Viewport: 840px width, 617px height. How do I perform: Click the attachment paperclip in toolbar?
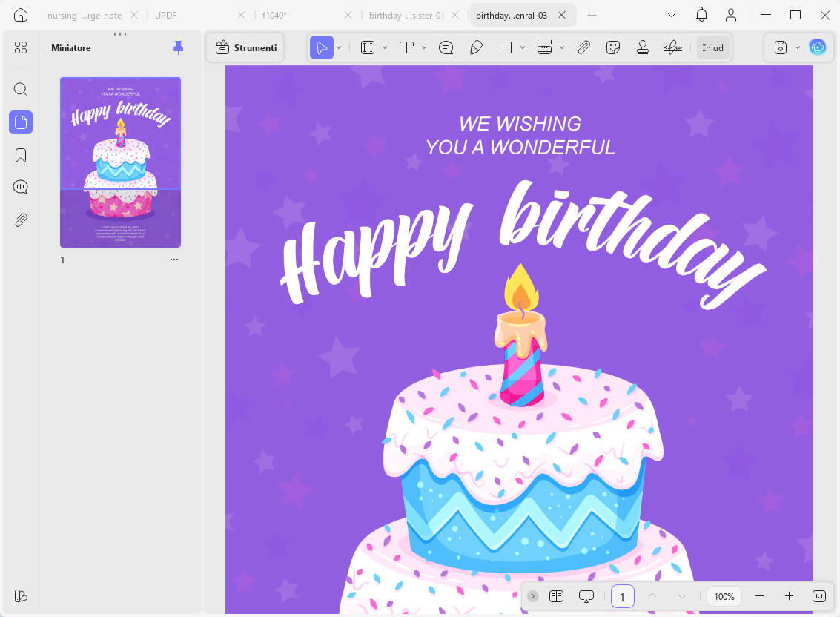[x=584, y=47]
